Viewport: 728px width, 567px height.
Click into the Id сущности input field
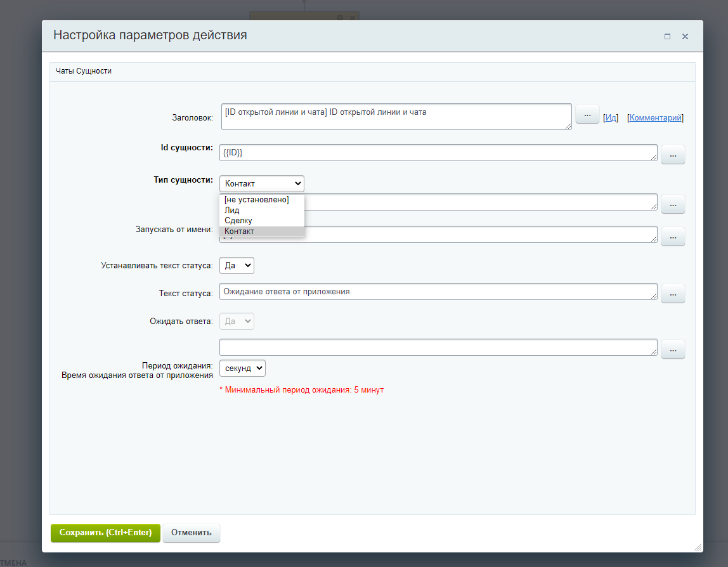tap(438, 153)
